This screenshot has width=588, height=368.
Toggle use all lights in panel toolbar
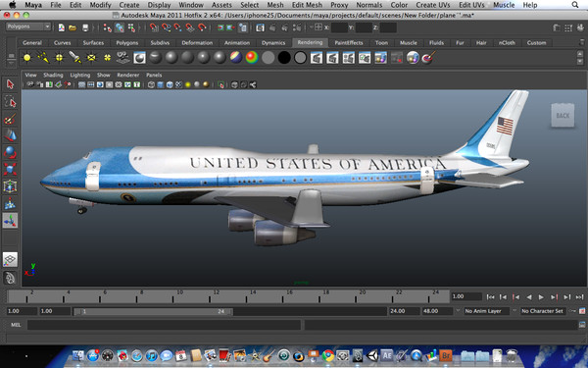(188, 84)
